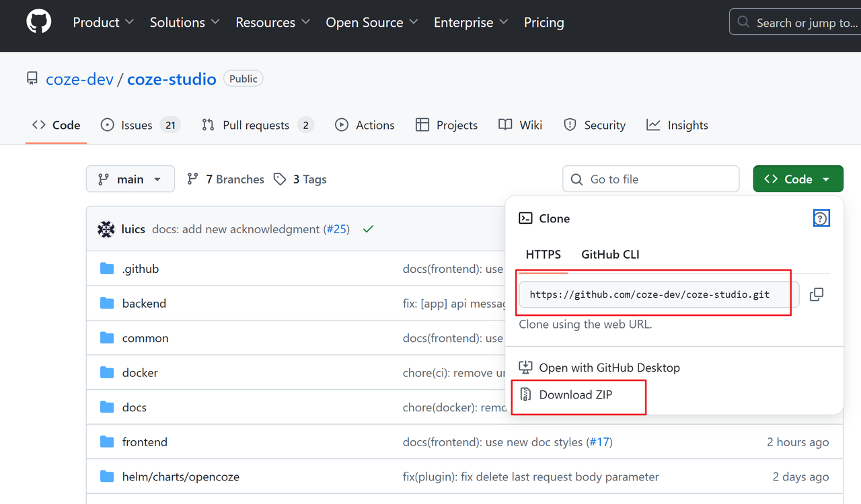Click the tag icon beside 3 Tags
The height and width of the screenshot is (504, 861).
point(280,179)
